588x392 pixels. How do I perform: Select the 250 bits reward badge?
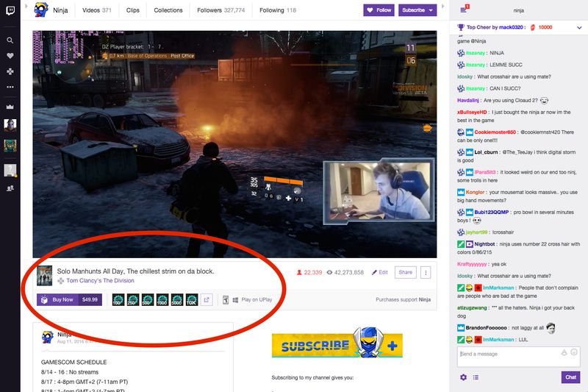tap(133, 300)
